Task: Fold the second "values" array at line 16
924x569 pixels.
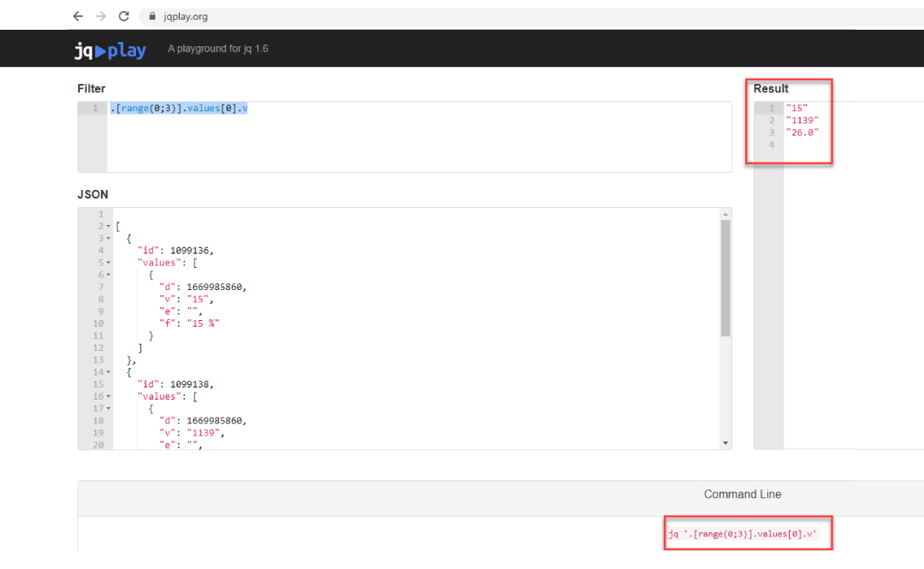Action: click(109, 397)
